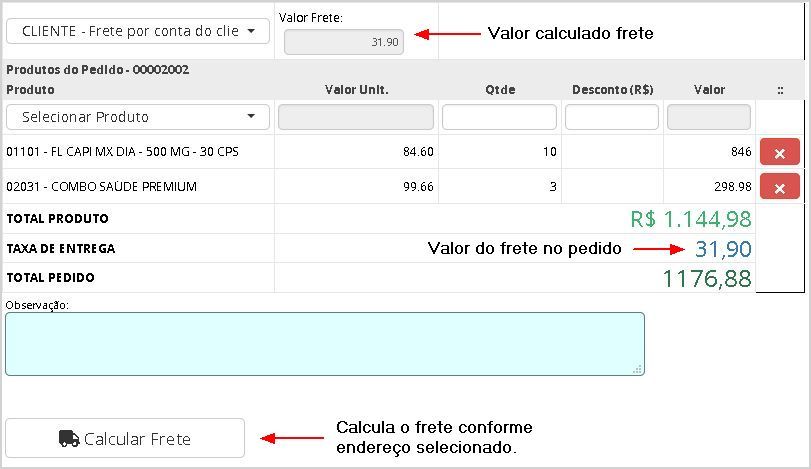
Task: Click the resize handle of Observação box
Action: click(x=638, y=369)
